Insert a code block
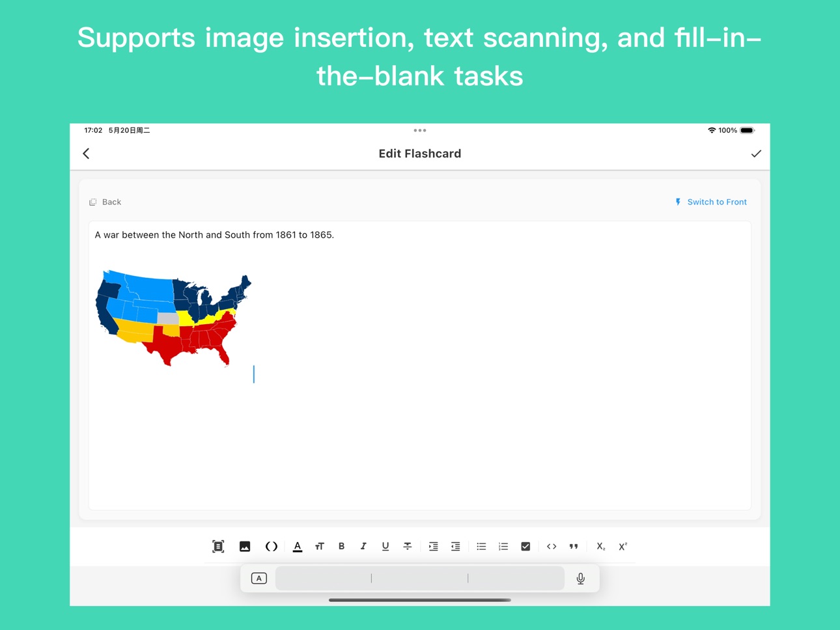This screenshot has height=630, width=840. 552,547
